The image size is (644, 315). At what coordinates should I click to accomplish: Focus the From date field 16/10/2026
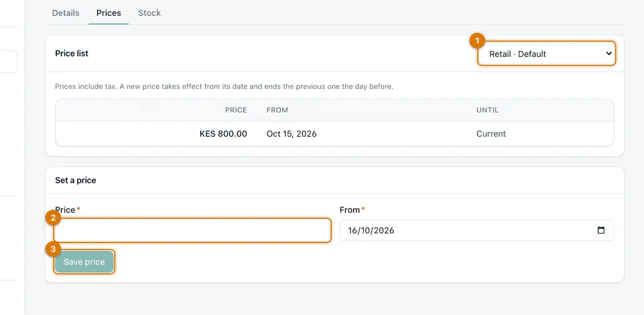point(477,231)
